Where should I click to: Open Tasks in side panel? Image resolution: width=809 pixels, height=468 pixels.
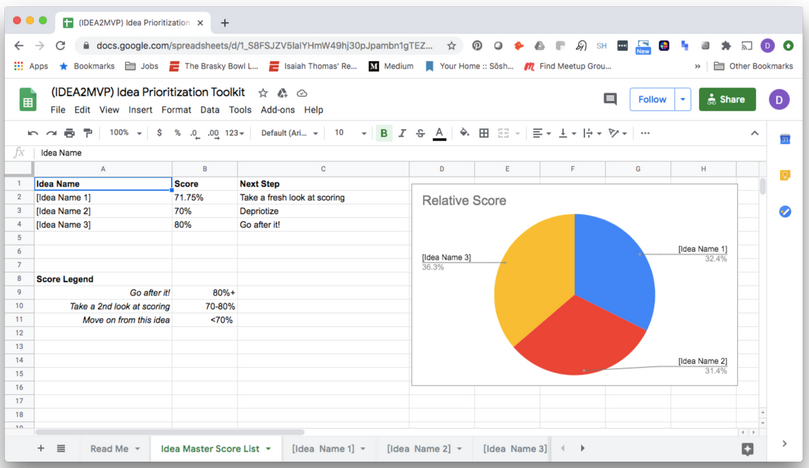coord(785,212)
